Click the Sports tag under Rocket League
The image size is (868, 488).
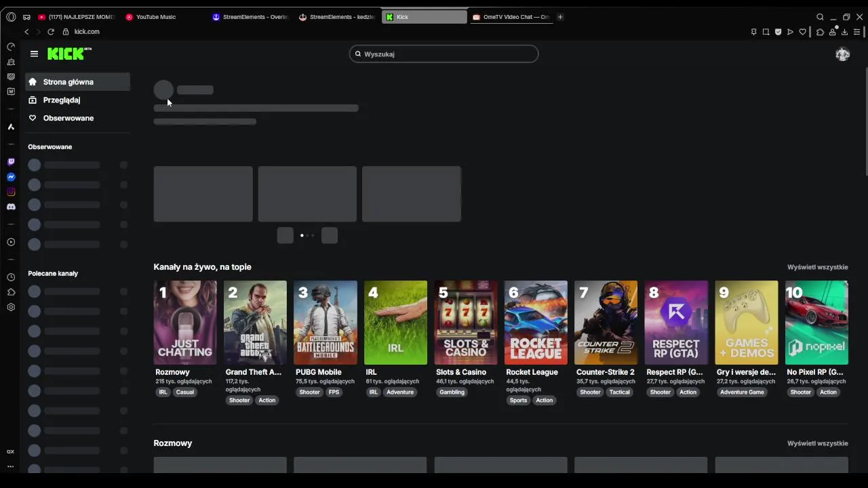tap(518, 401)
